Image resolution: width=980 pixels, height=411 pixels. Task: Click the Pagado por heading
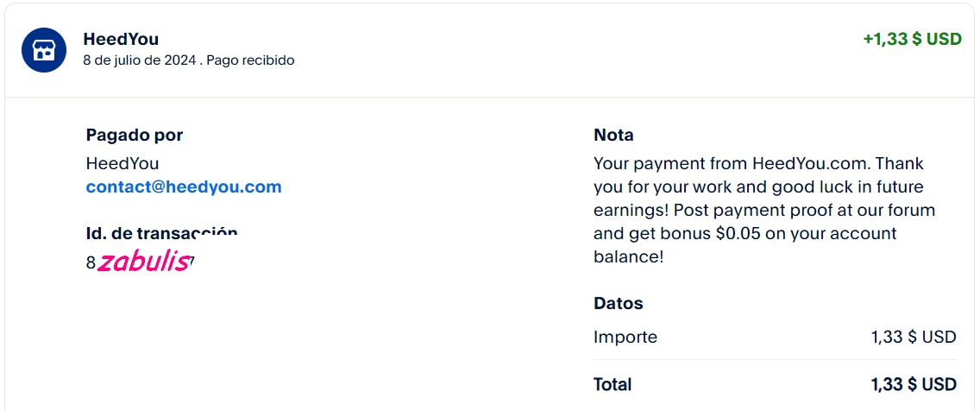point(135,135)
